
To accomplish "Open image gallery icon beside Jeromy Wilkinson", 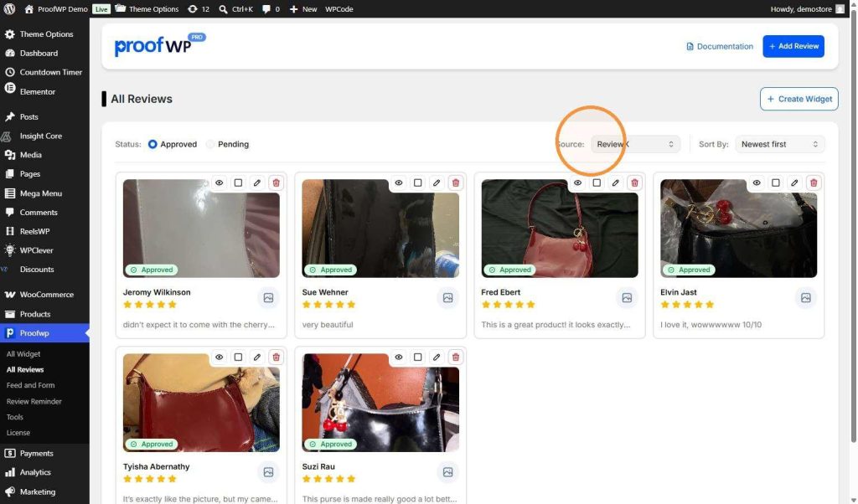I will click(268, 298).
